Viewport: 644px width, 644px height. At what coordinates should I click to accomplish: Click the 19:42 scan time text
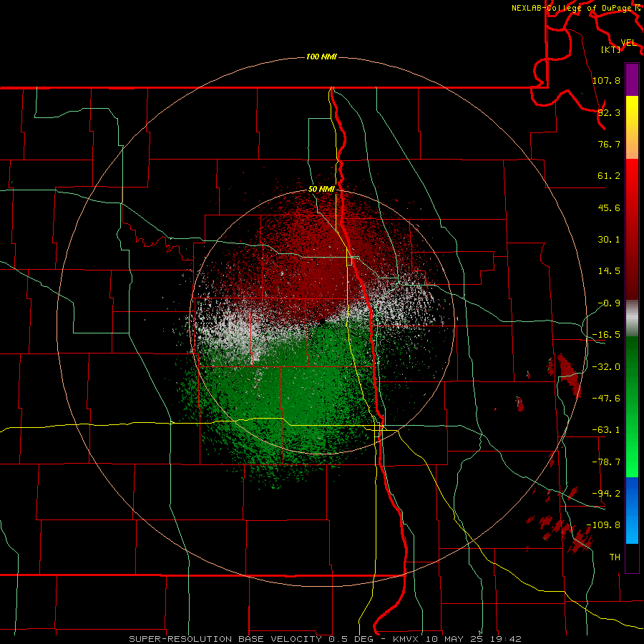(507, 639)
